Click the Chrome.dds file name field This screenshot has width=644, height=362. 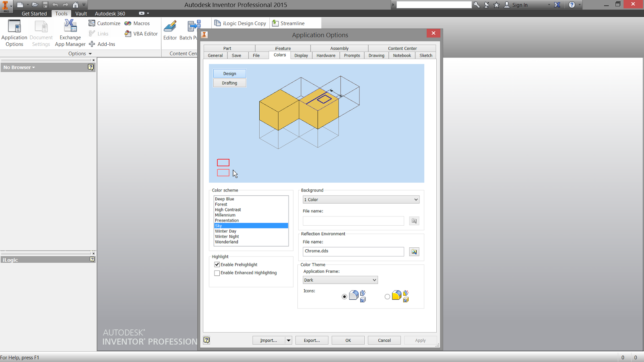pyautogui.click(x=353, y=251)
